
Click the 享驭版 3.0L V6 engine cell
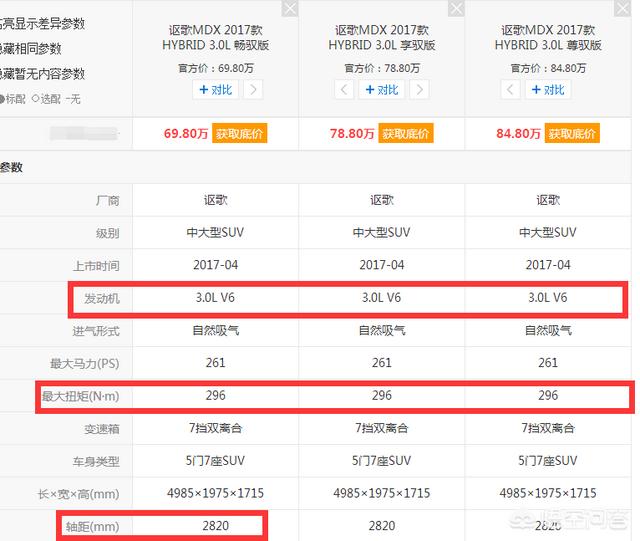[382, 298]
